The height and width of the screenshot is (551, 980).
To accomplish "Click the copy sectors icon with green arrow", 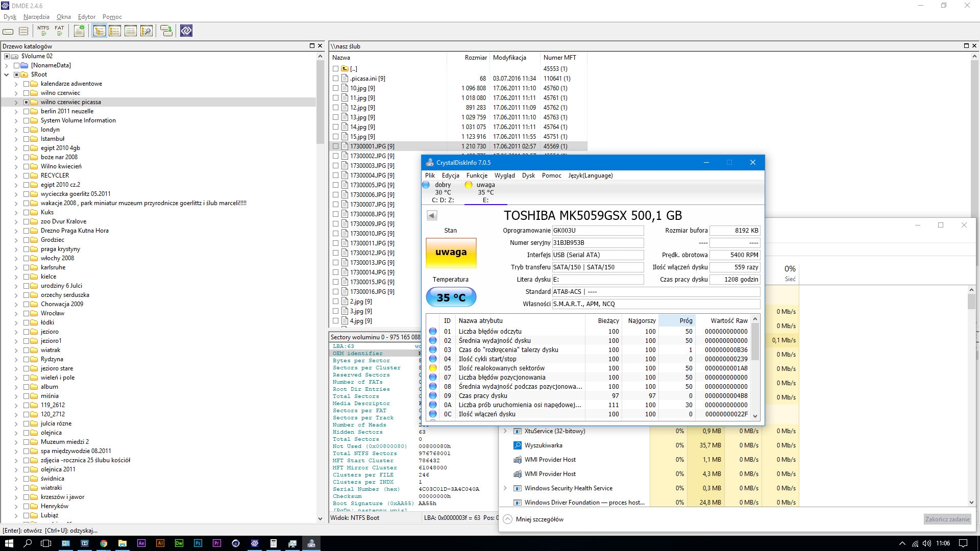I will point(166,31).
